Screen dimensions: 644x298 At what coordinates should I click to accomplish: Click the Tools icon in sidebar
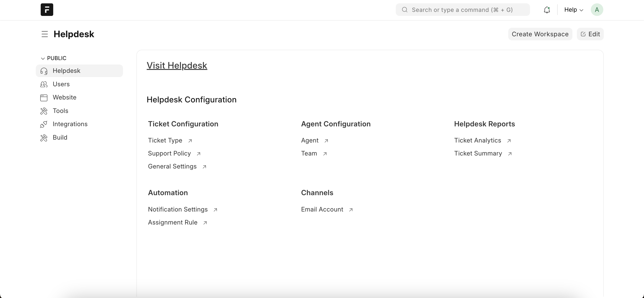tap(44, 111)
